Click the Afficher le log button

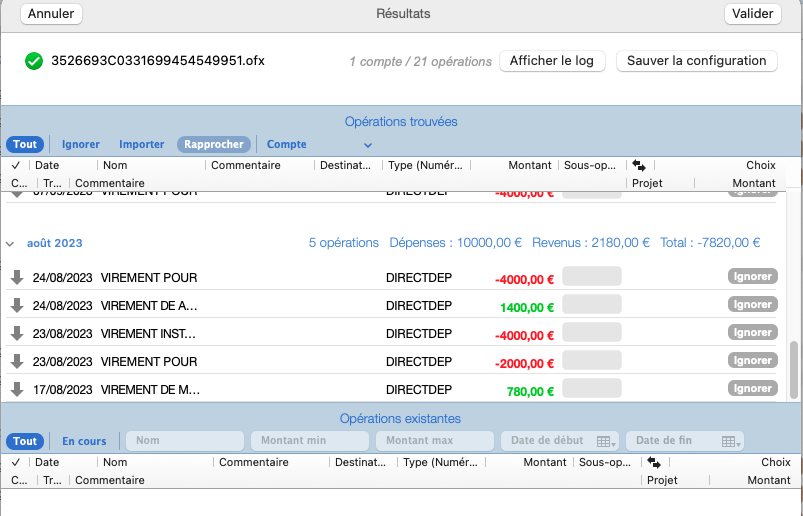551,61
